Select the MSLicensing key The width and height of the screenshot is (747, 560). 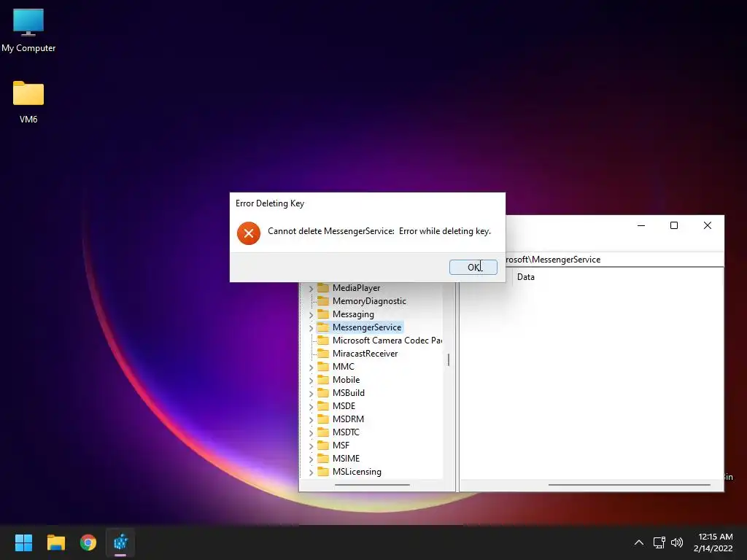pyautogui.click(x=357, y=472)
